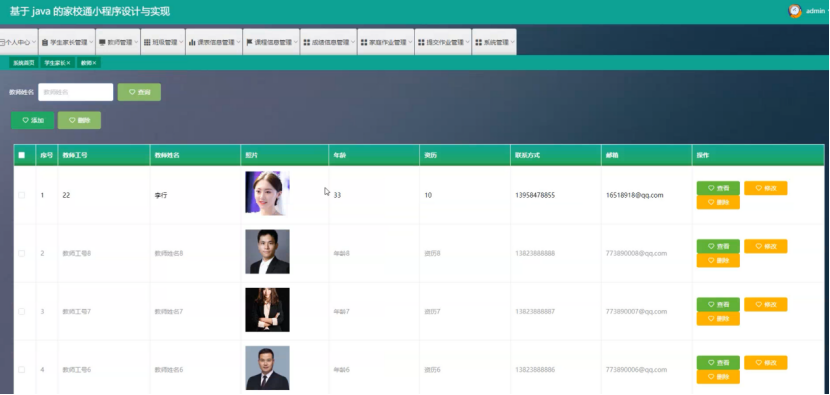Click the tiles icon of 家庭作业管理

tap(364, 42)
